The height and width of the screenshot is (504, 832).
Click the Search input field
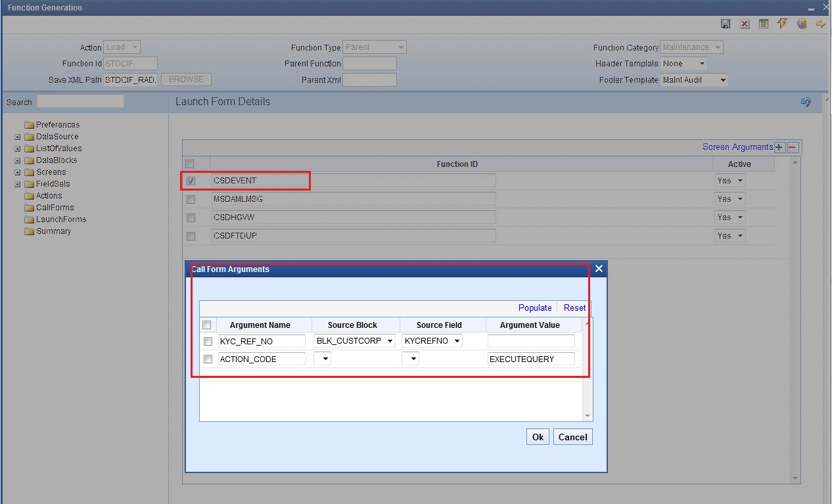(x=80, y=102)
